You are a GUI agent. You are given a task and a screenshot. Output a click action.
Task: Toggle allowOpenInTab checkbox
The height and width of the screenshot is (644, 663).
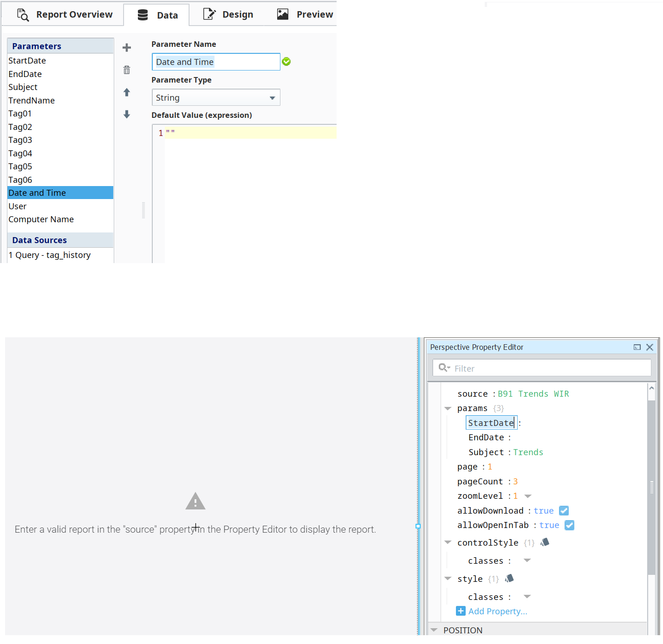[569, 525]
